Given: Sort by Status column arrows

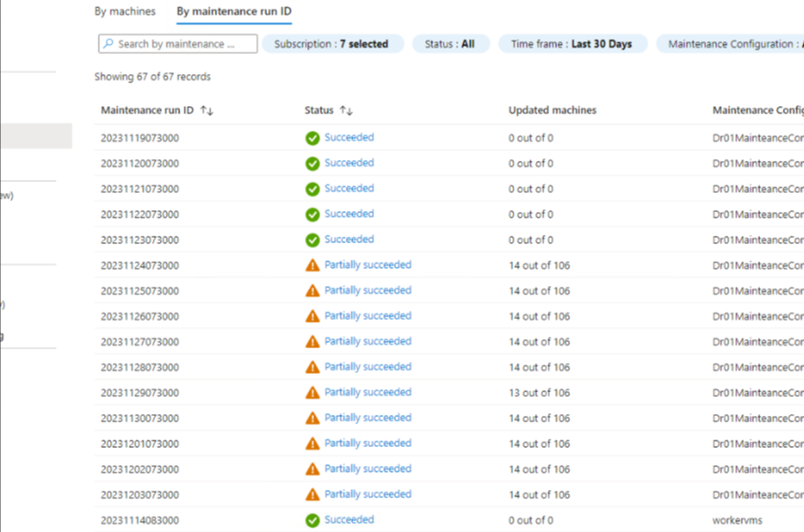Looking at the screenshot, I should click(347, 111).
